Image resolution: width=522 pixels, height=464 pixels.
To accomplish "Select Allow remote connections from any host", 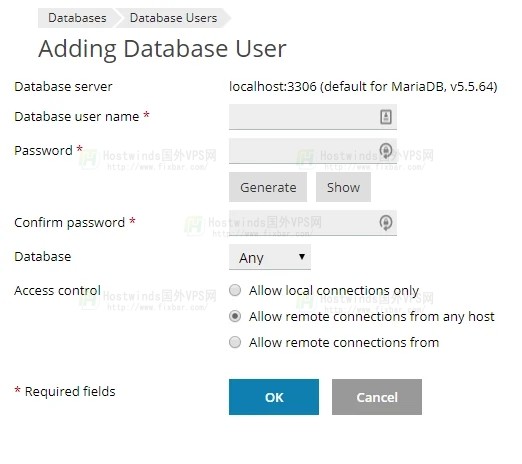I will click(x=235, y=316).
